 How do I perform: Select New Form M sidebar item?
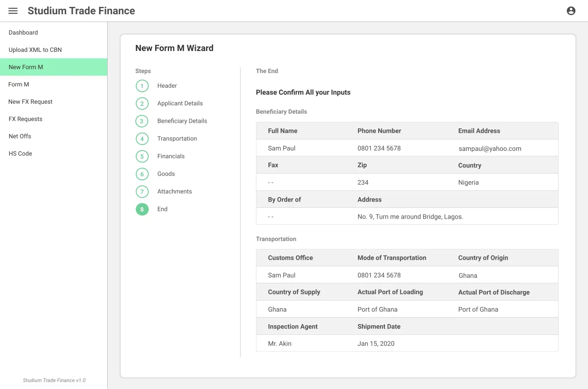pos(54,67)
